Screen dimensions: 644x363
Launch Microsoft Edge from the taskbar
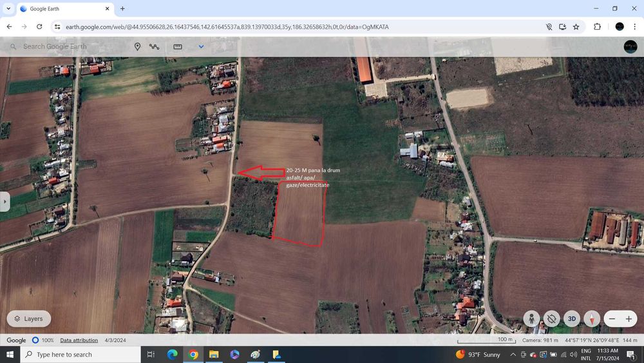(x=173, y=355)
